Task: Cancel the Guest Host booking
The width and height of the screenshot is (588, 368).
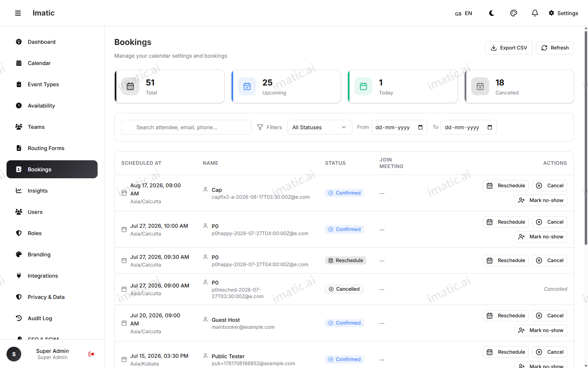Action: pos(550,316)
